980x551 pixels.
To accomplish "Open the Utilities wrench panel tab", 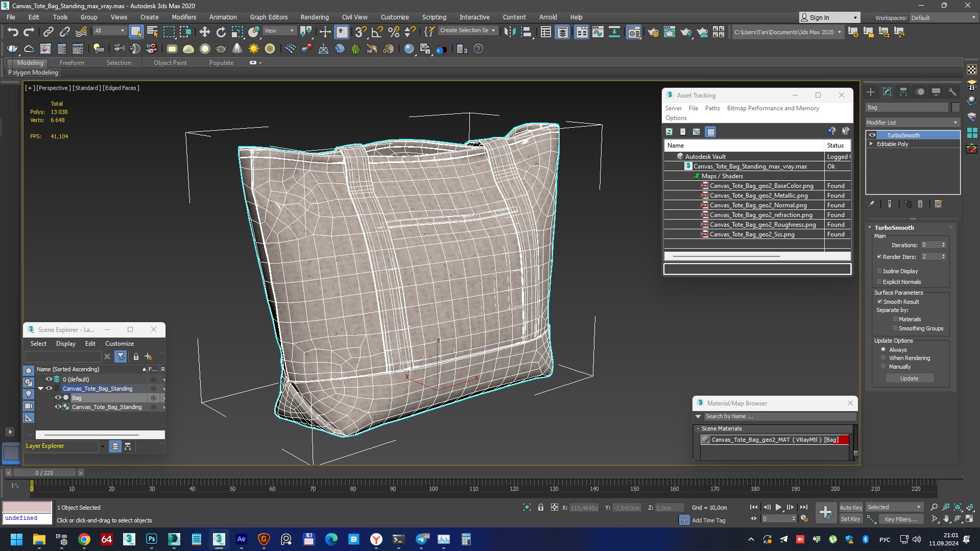I will tap(952, 92).
